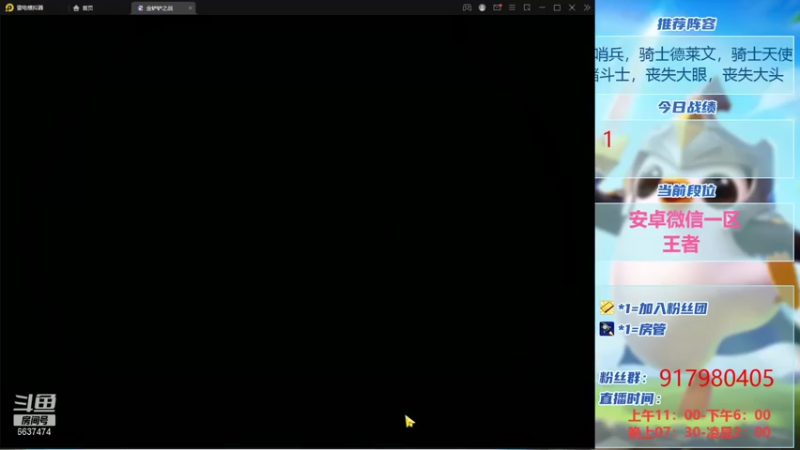Viewport: 800px width, 450px height.
Task: Click the 王者 rank text
Action: click(x=681, y=244)
